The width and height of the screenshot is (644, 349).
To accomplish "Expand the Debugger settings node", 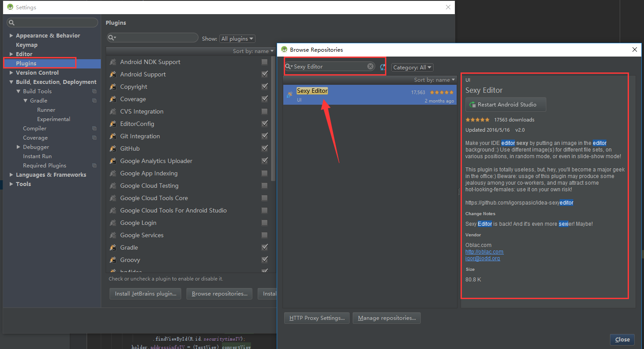I will [18, 147].
